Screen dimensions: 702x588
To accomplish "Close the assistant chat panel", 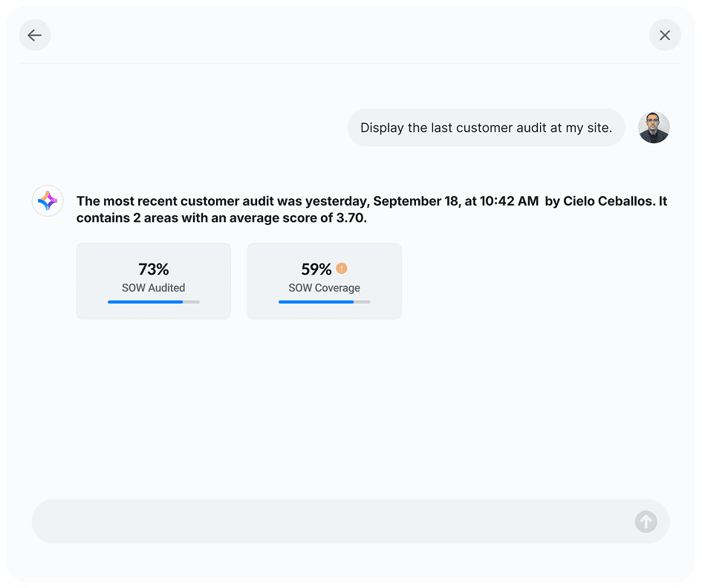I will [x=665, y=35].
